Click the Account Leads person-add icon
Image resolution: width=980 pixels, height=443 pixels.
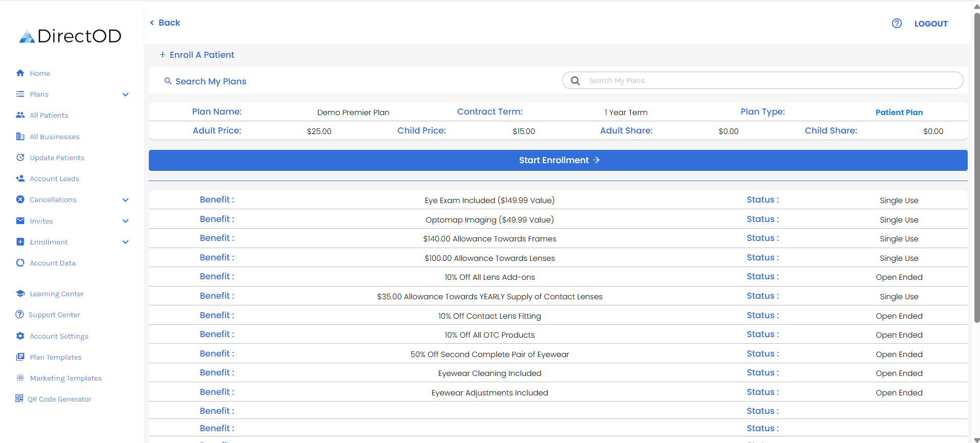tap(20, 179)
